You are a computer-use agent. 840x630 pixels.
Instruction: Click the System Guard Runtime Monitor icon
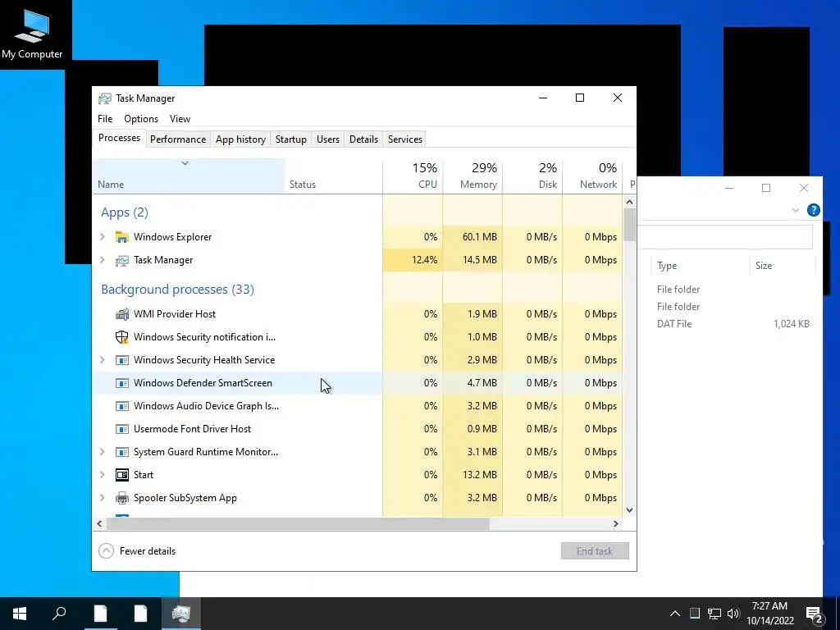click(x=122, y=452)
